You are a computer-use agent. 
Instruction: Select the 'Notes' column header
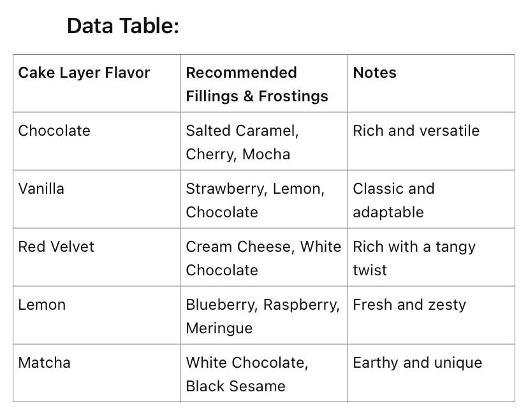coord(374,73)
